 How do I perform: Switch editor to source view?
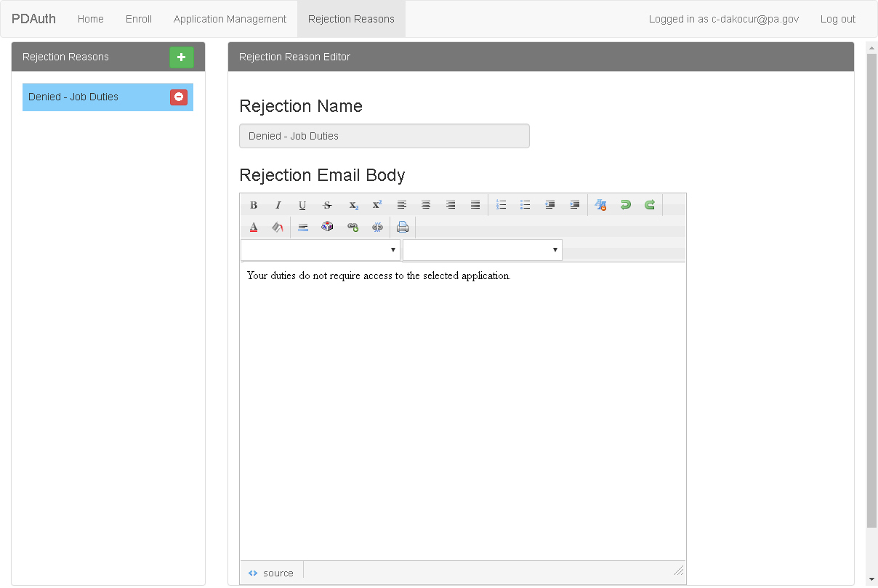pos(271,573)
